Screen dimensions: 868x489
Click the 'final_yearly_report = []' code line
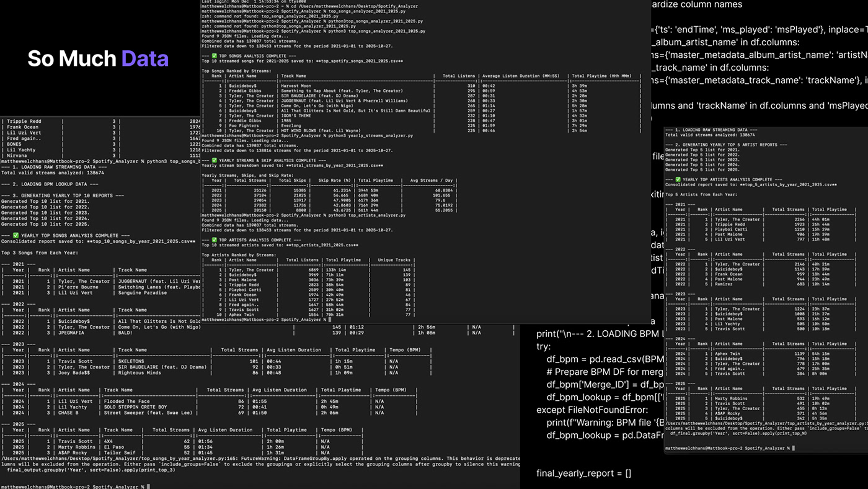pyautogui.click(x=583, y=473)
